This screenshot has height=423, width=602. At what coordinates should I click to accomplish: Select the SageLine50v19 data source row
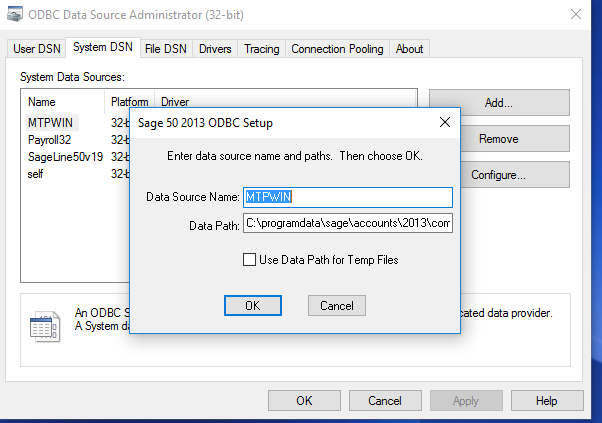pyautogui.click(x=78, y=157)
